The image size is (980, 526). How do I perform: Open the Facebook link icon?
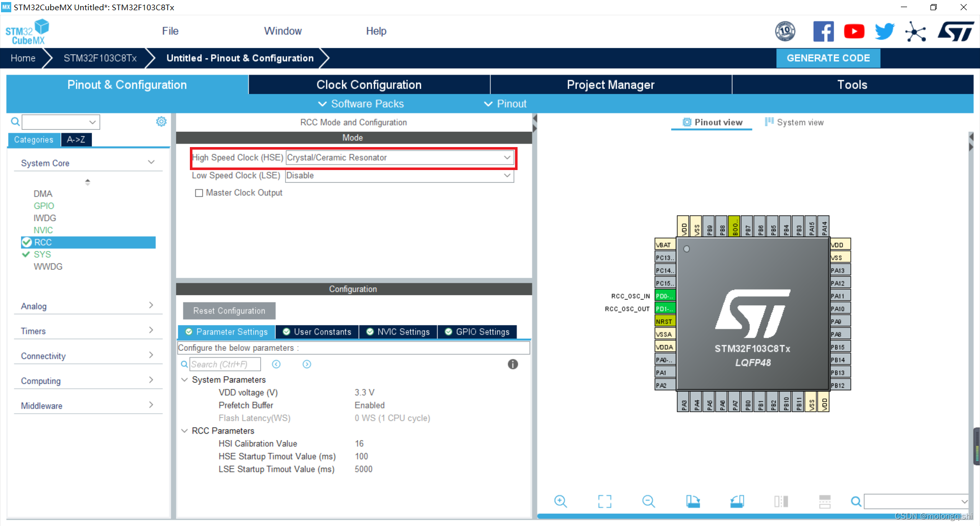coord(823,32)
